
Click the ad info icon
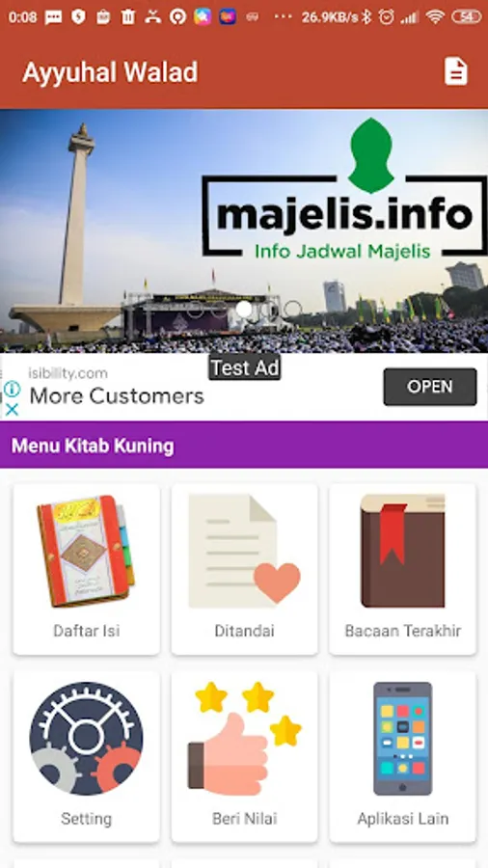12,390
